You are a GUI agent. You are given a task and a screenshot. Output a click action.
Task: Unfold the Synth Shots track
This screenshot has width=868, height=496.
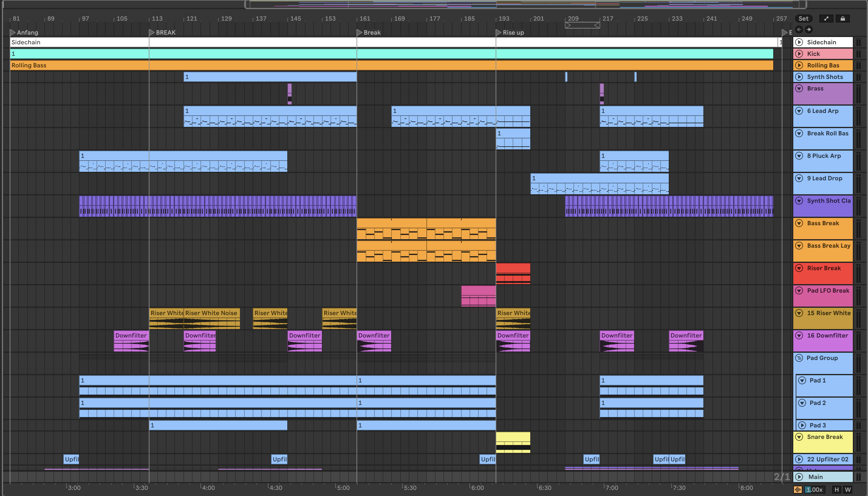click(799, 77)
